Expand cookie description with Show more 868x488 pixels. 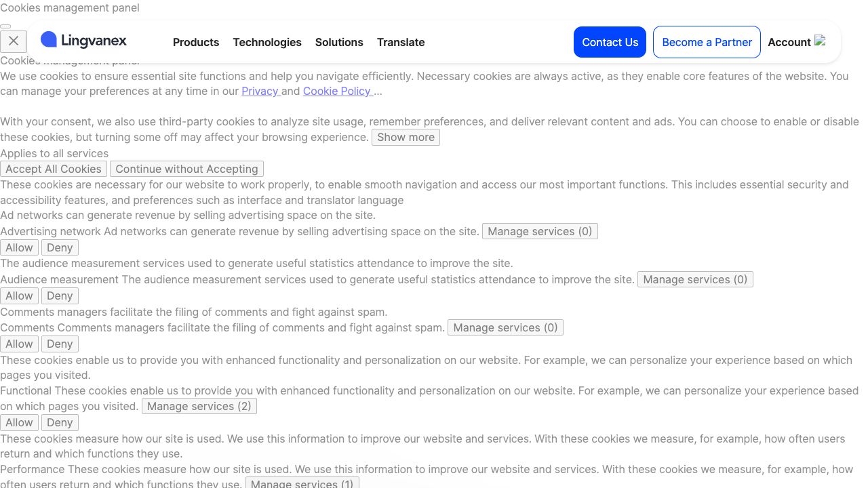pyautogui.click(x=406, y=137)
